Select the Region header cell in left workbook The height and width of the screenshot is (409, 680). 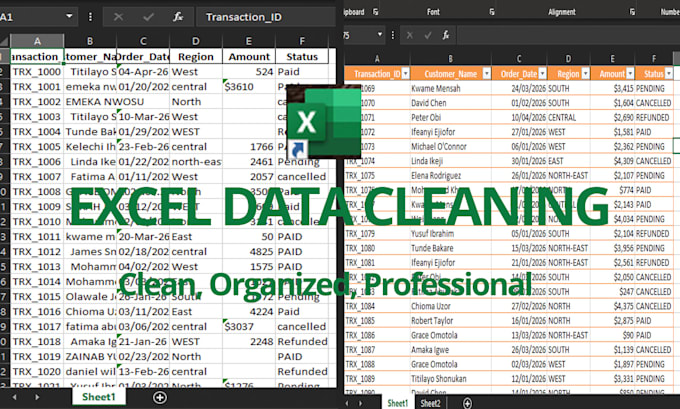[x=196, y=56]
